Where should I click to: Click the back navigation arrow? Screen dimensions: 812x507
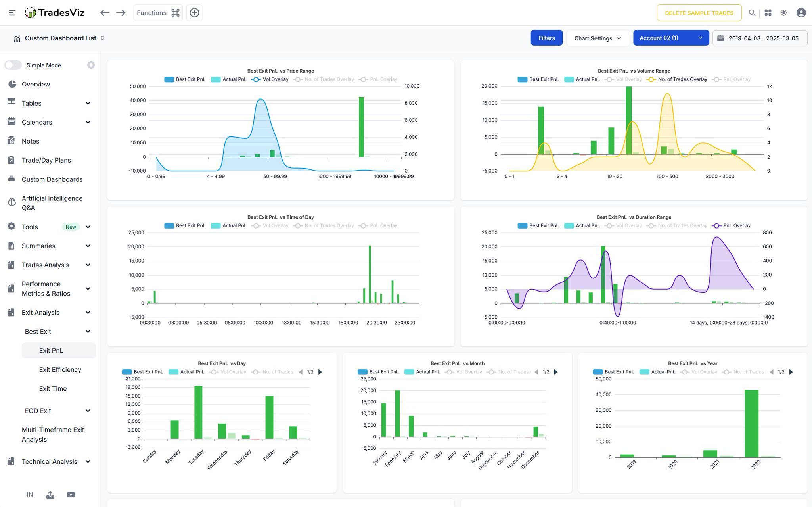tap(105, 13)
